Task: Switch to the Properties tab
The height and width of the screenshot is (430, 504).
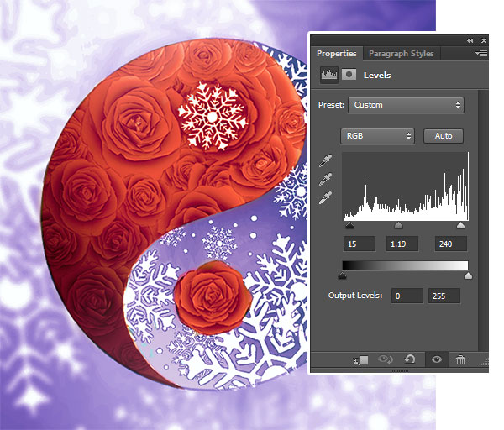Action: [336, 54]
